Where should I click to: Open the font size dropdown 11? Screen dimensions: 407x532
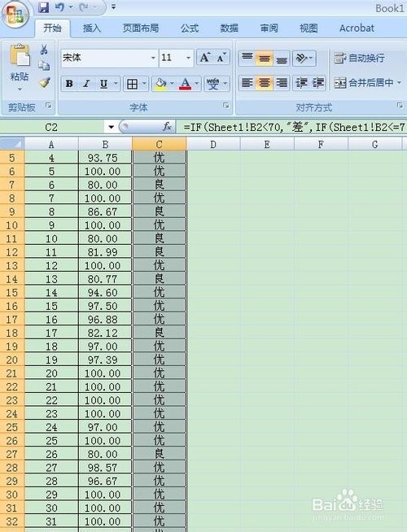pos(188,58)
